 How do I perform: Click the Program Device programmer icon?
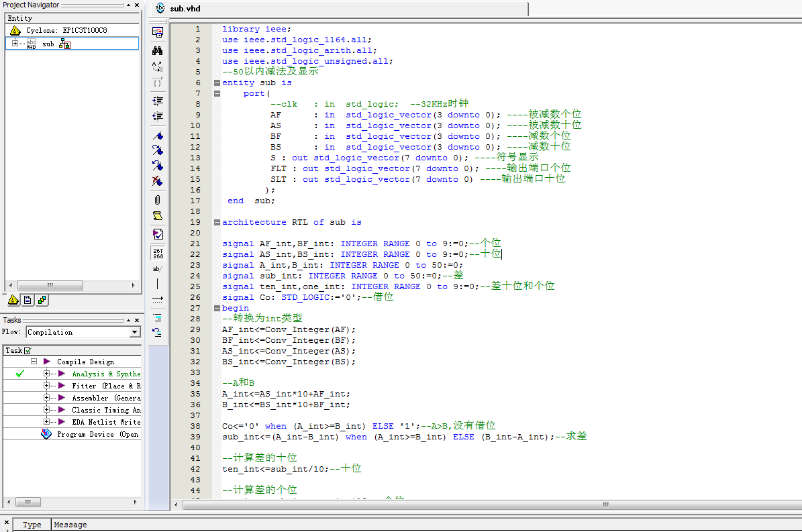(x=46, y=434)
